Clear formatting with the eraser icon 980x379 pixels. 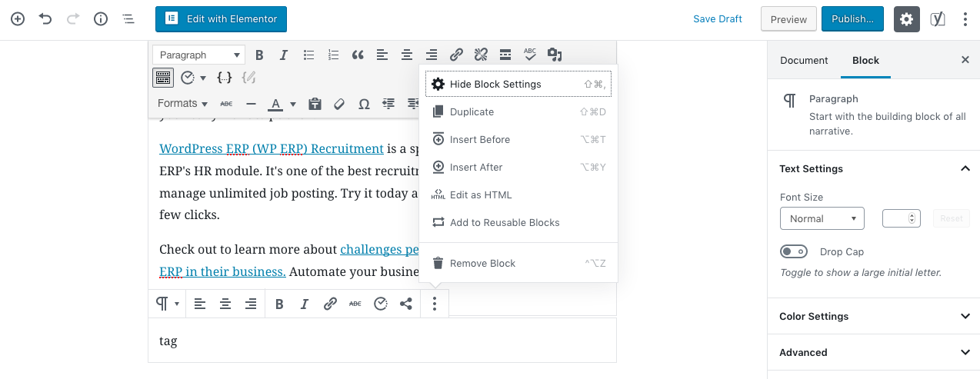pyautogui.click(x=339, y=103)
